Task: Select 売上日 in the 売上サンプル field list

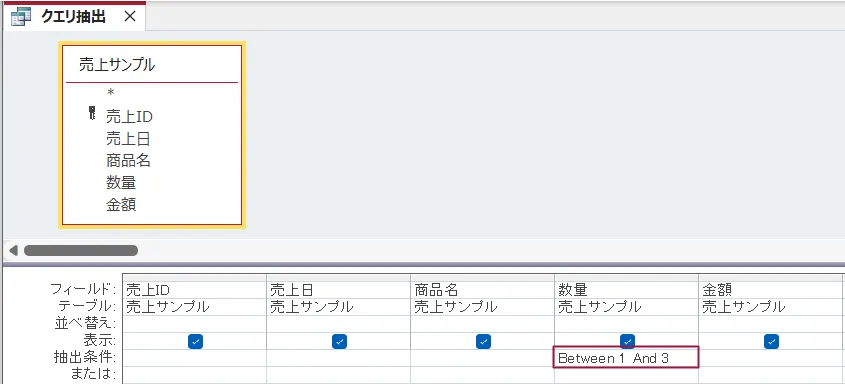Action: pos(128,139)
